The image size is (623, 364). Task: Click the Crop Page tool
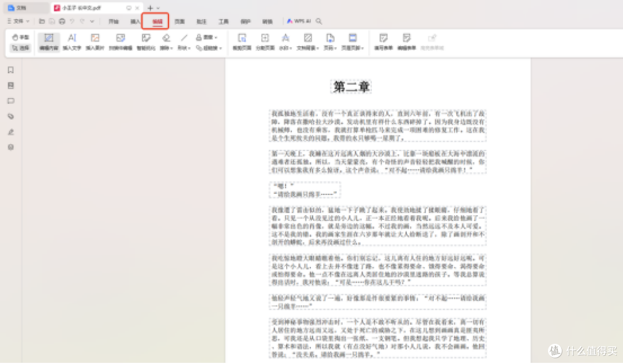242,42
